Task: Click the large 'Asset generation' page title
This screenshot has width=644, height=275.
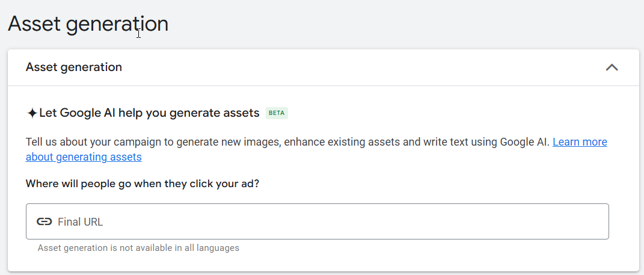Action: (88, 24)
